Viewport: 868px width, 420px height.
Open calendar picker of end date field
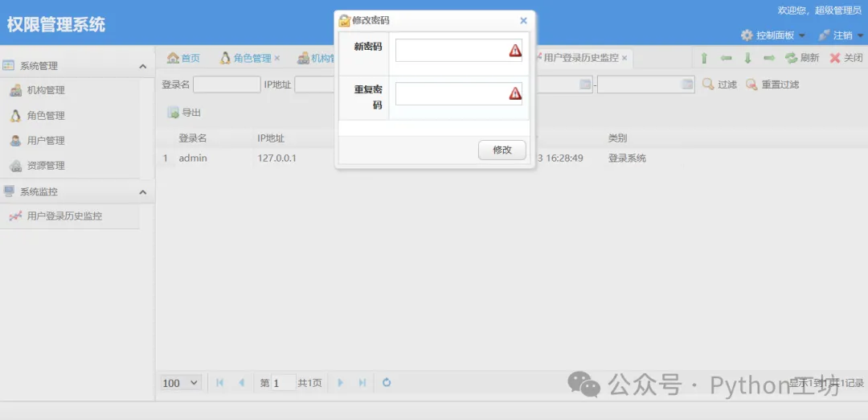pos(687,84)
